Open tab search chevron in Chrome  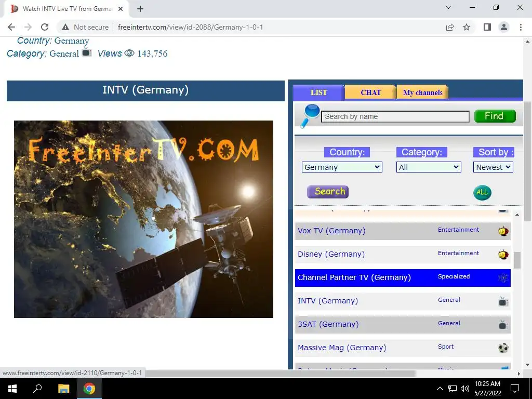pyautogui.click(x=448, y=7)
